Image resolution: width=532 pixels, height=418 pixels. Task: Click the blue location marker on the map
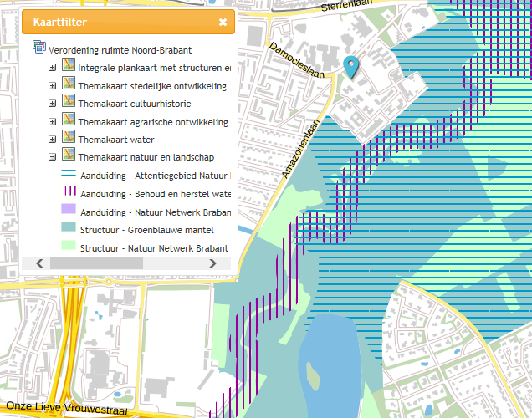[352, 65]
